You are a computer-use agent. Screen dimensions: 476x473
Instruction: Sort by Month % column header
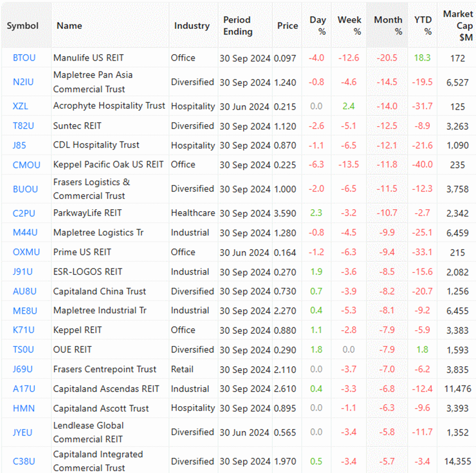[388, 26]
